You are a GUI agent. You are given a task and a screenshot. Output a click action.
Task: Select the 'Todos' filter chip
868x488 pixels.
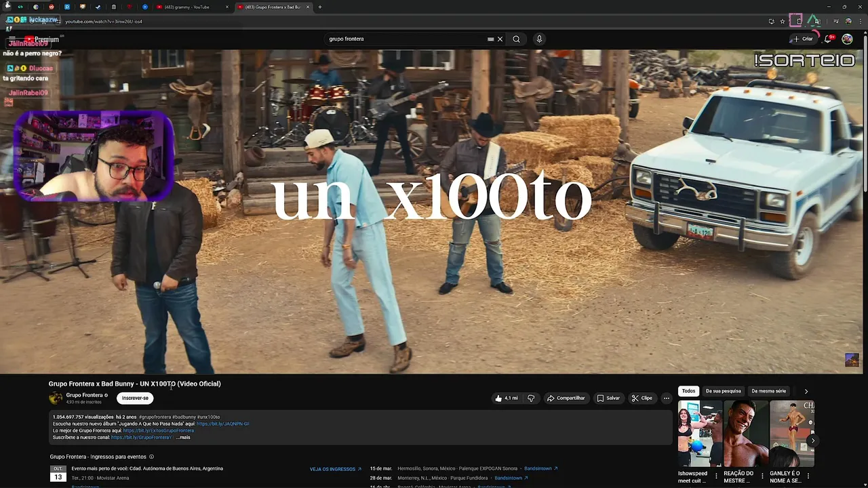point(689,391)
